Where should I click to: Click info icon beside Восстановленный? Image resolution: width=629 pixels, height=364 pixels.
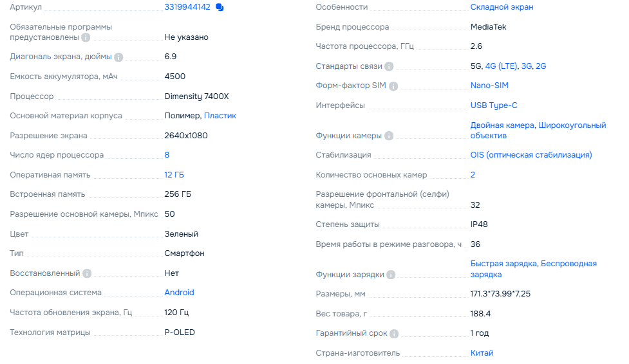pos(87,273)
